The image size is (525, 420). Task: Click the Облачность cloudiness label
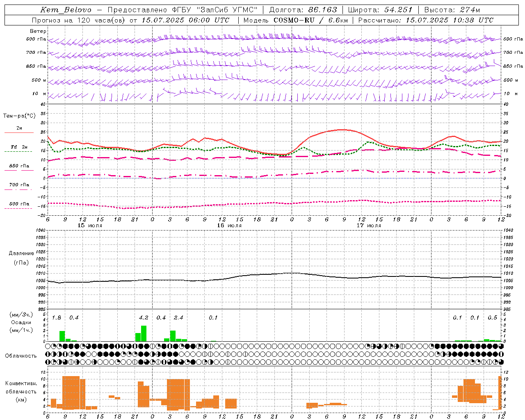pos(21,356)
